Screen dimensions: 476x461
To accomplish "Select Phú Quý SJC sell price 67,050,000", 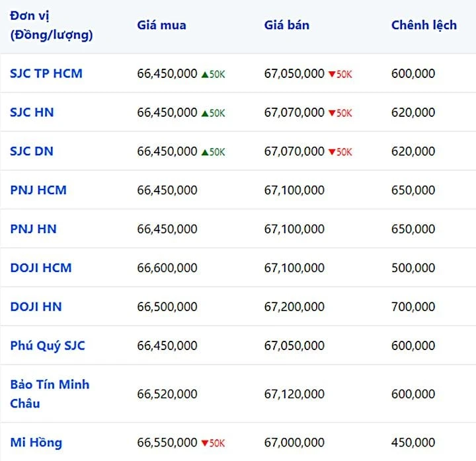I will tap(294, 345).
